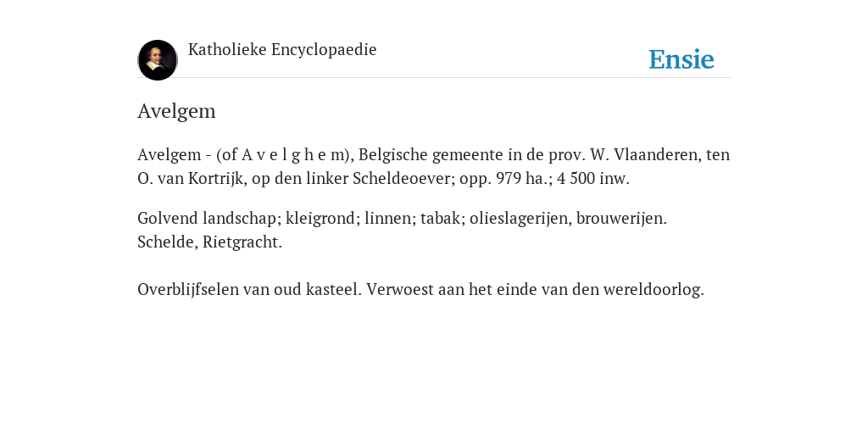
Task: Click the word 'Rietgracht'
Action: tap(240, 242)
